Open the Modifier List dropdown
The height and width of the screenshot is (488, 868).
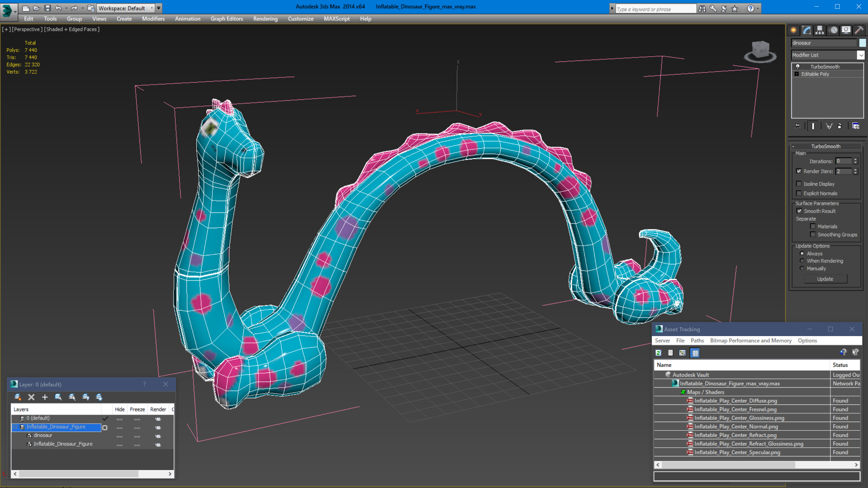click(861, 55)
